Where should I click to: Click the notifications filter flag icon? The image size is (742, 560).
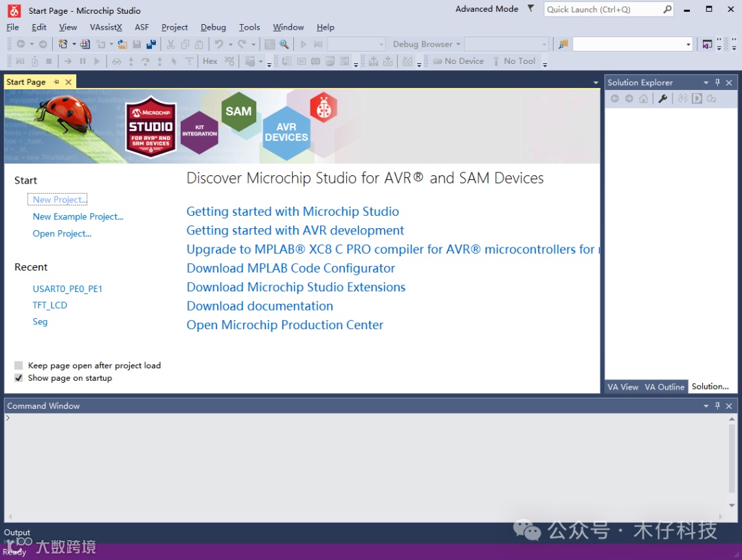point(531,8)
